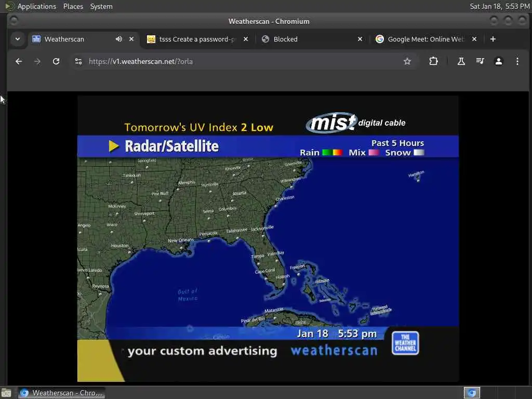The width and height of the screenshot is (532, 399).
Task: Click the Houston label on the map
Action: [x=120, y=246]
